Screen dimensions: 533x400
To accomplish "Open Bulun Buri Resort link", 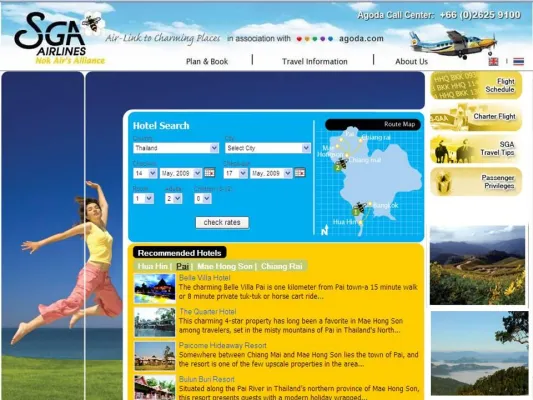I will 207,379.
